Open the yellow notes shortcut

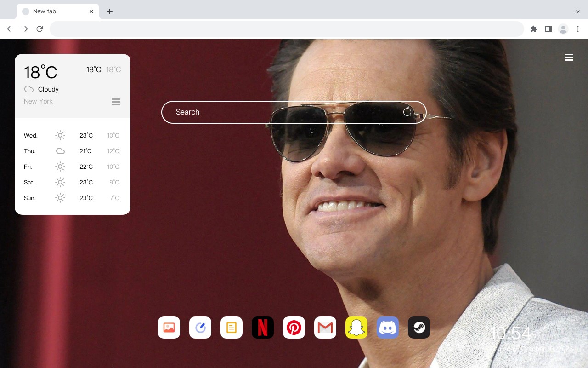232,328
